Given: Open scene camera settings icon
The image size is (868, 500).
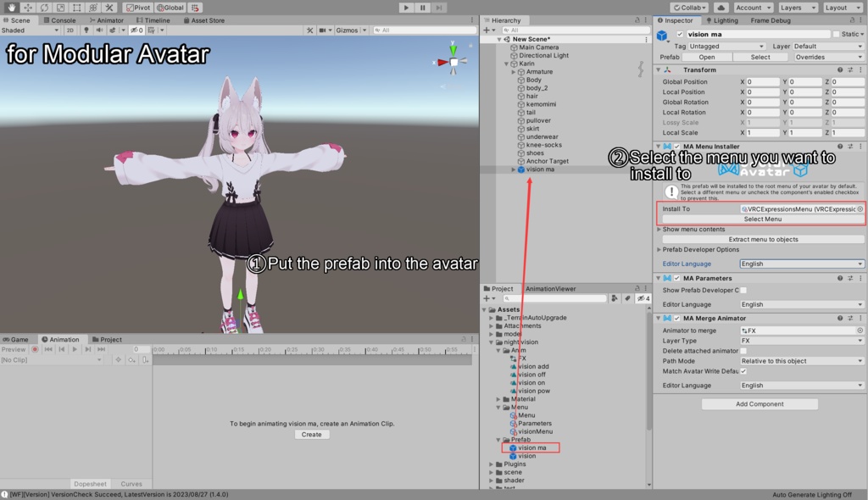Looking at the screenshot, I should coord(323,30).
